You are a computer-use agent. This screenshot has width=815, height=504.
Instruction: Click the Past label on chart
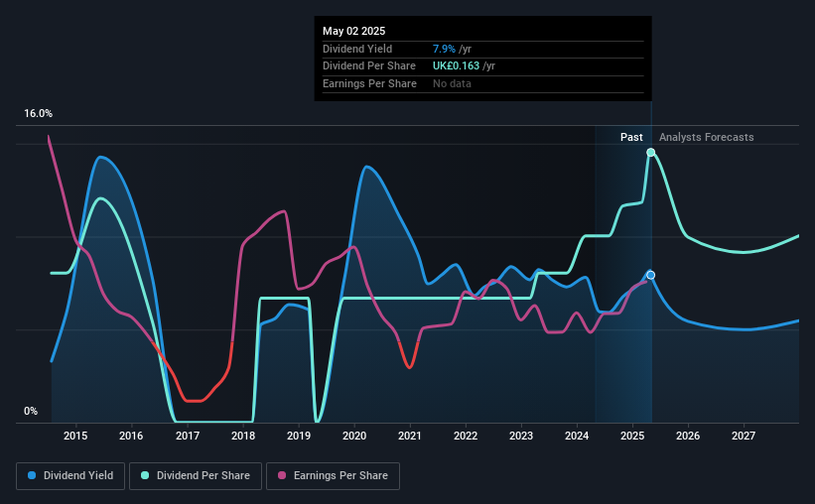[631, 137]
